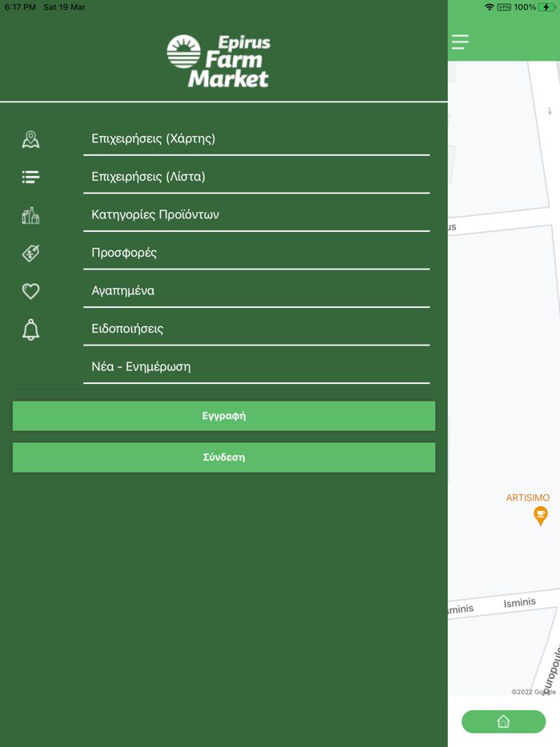Tap the Isminis street label on map
Screen dimensions: 560x747
coord(519,603)
